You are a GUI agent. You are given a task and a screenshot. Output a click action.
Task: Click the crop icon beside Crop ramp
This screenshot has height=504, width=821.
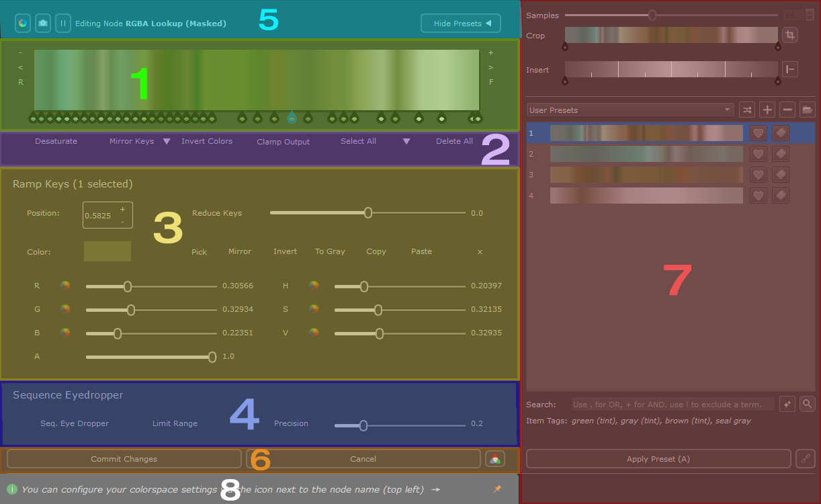[x=790, y=36]
